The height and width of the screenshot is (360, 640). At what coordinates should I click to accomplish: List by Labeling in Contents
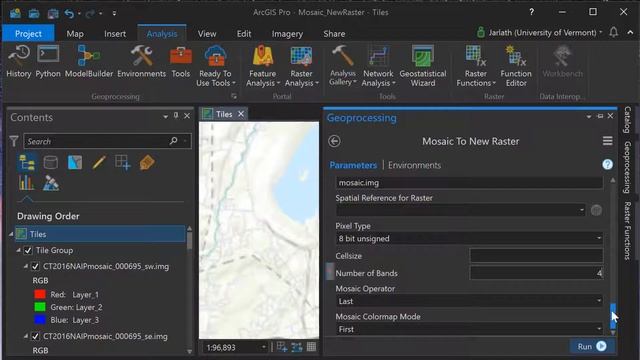coord(147,162)
